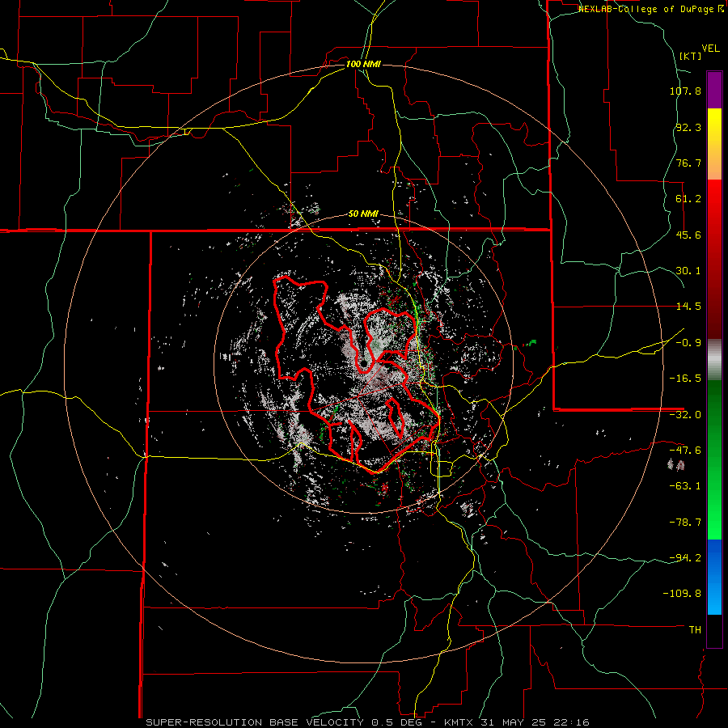This screenshot has height=728, width=728.
Task: Select the 107.8 velocity scale value
Action: pyautogui.click(x=685, y=91)
